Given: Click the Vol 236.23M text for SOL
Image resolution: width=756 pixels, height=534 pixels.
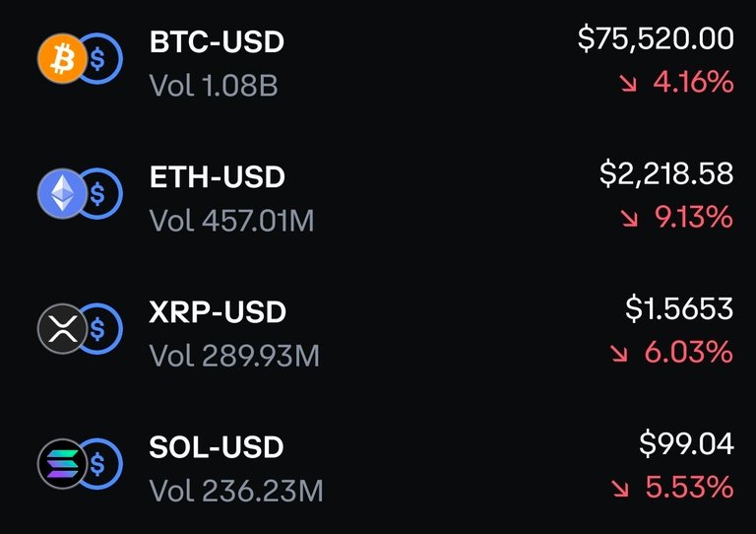Looking at the screenshot, I should click(235, 490).
